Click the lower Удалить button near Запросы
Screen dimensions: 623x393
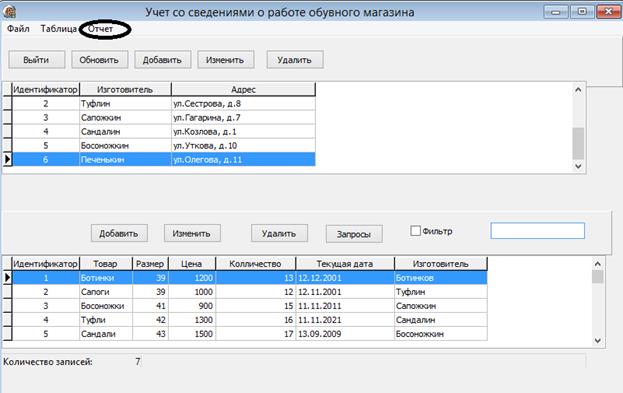279,233
